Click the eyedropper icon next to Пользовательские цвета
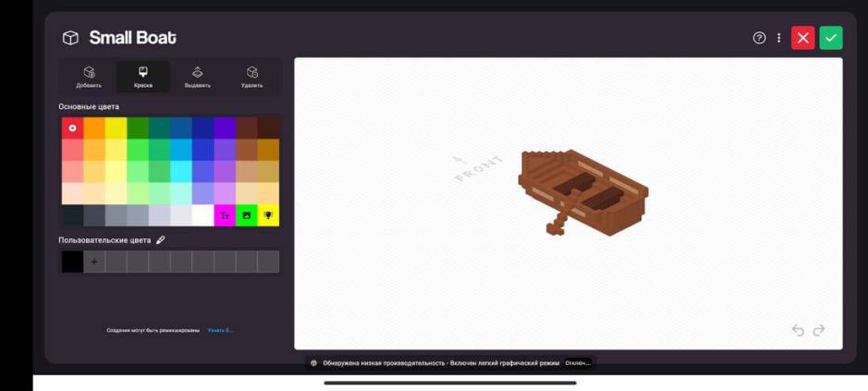 click(160, 239)
